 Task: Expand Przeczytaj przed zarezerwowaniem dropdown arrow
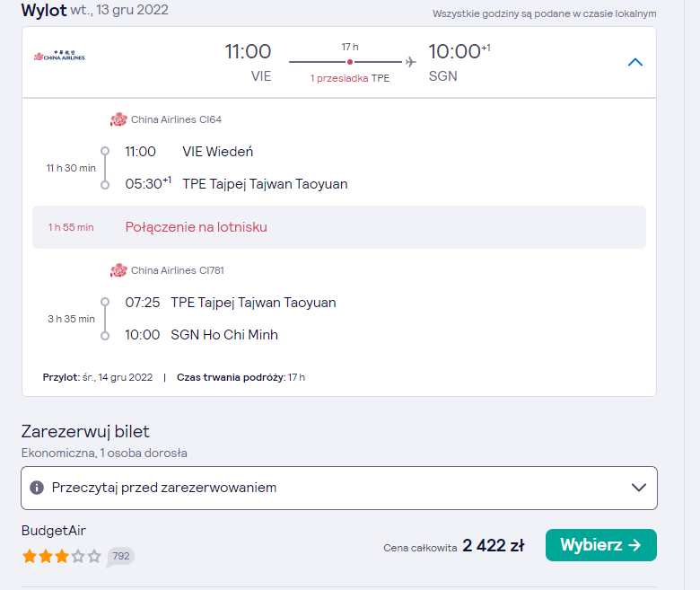[639, 488]
